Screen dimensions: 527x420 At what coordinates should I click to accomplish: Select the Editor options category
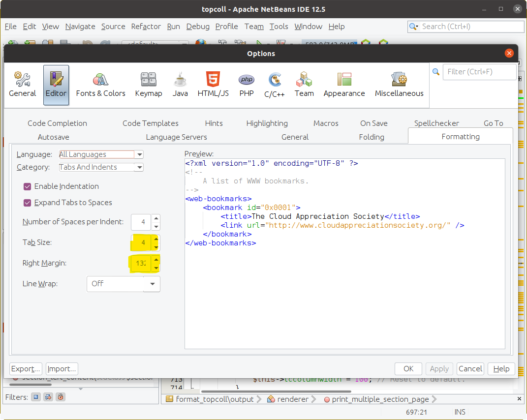56,85
